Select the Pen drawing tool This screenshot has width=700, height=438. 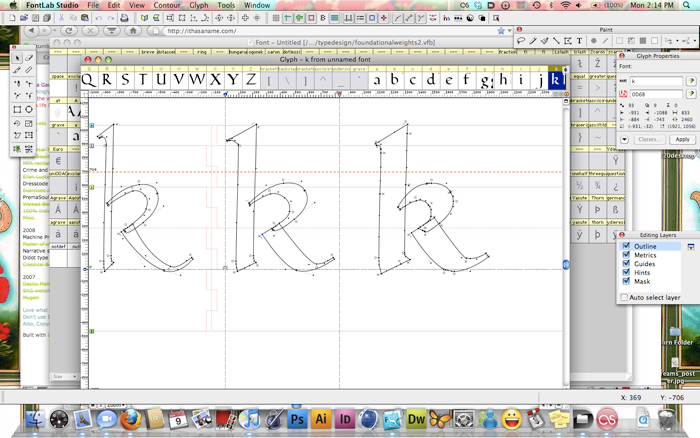[17, 83]
